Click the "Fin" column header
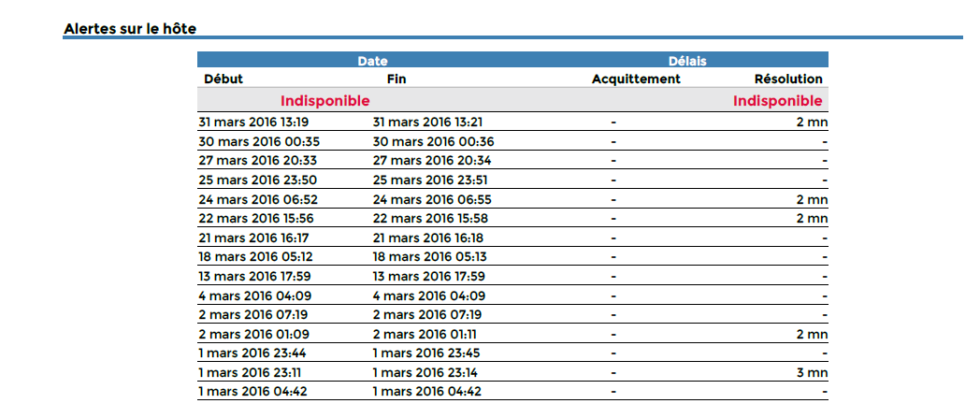Image resolution: width=980 pixels, height=418 pixels. tap(396, 79)
